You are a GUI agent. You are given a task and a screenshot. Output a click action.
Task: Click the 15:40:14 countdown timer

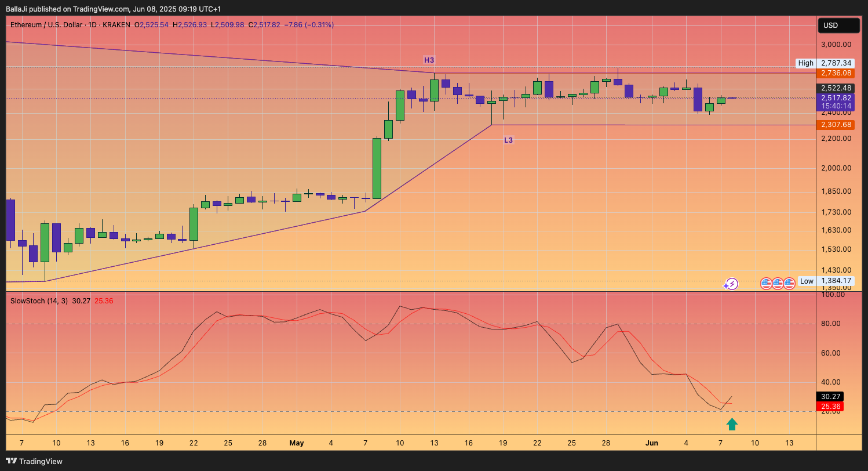pyautogui.click(x=836, y=106)
